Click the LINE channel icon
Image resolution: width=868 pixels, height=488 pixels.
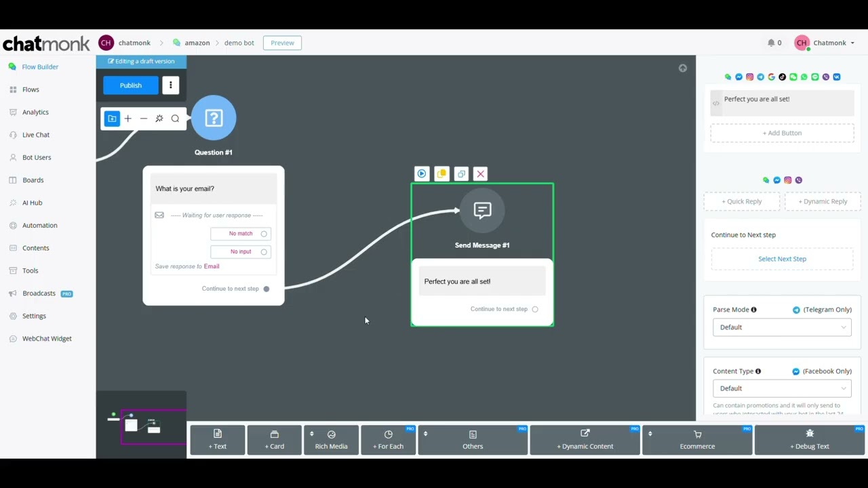click(815, 77)
